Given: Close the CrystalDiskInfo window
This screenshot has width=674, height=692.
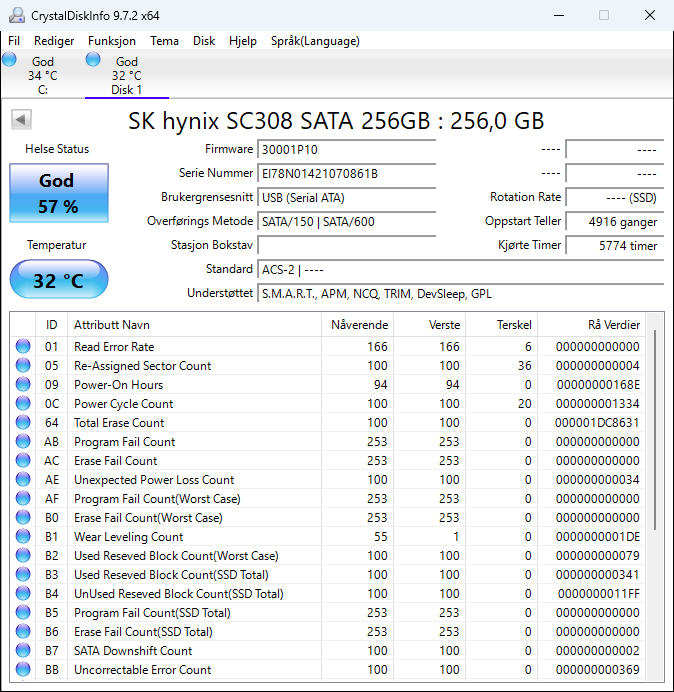Looking at the screenshot, I should (x=650, y=15).
